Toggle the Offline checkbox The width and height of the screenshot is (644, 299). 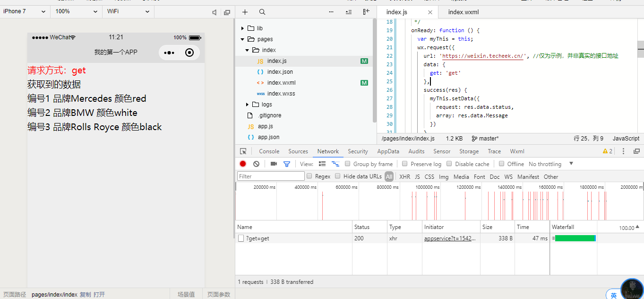click(501, 164)
